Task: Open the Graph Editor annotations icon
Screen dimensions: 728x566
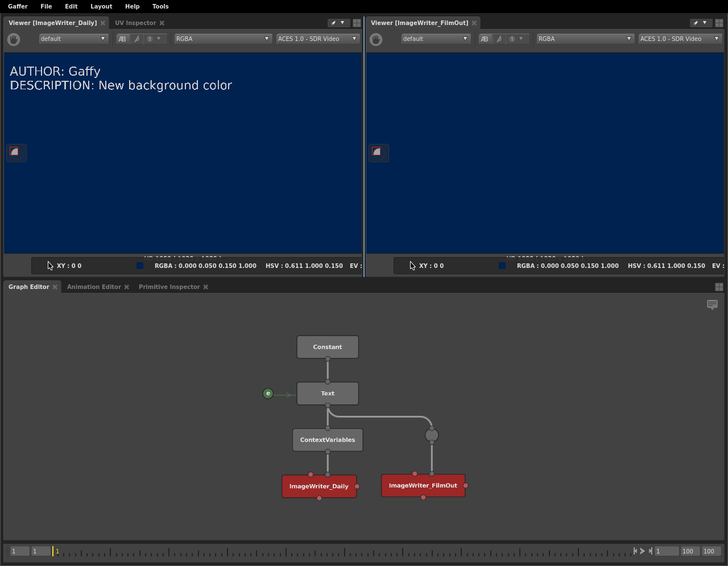Action: point(712,305)
